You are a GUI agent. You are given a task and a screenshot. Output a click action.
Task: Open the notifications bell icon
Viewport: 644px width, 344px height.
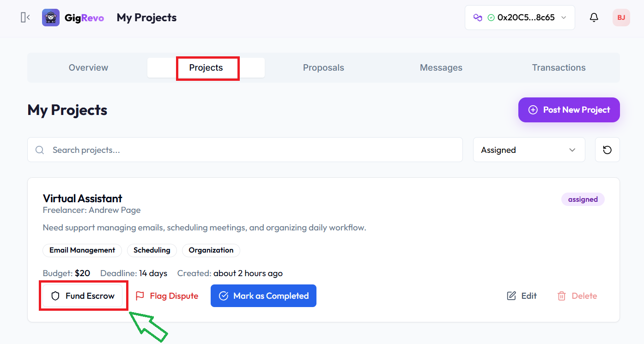coord(594,17)
